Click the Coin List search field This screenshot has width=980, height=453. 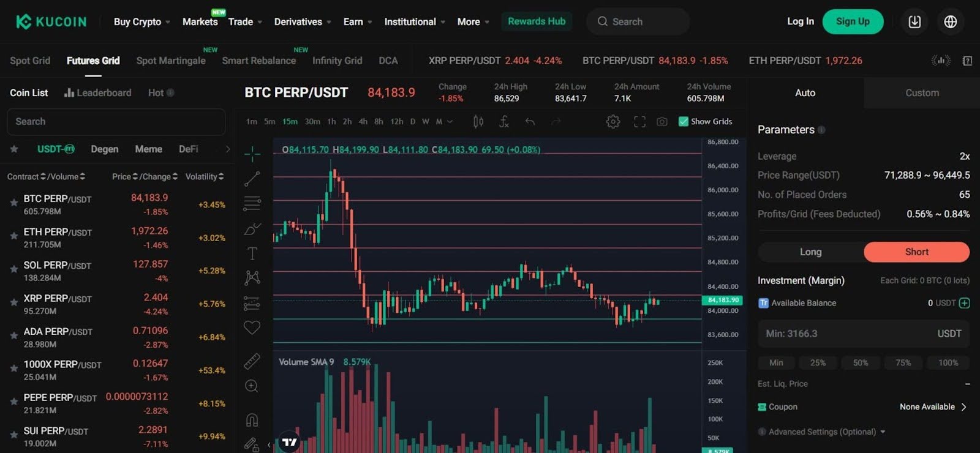[x=116, y=122]
